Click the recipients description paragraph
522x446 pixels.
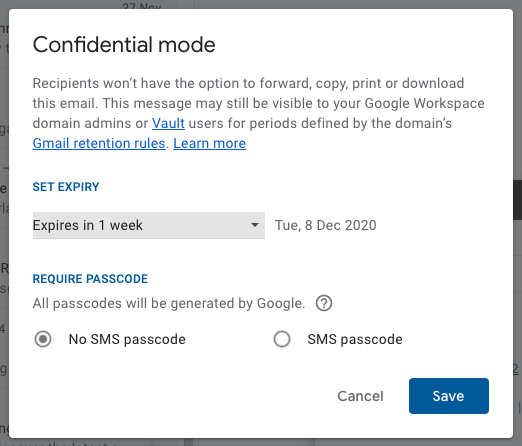click(x=259, y=113)
